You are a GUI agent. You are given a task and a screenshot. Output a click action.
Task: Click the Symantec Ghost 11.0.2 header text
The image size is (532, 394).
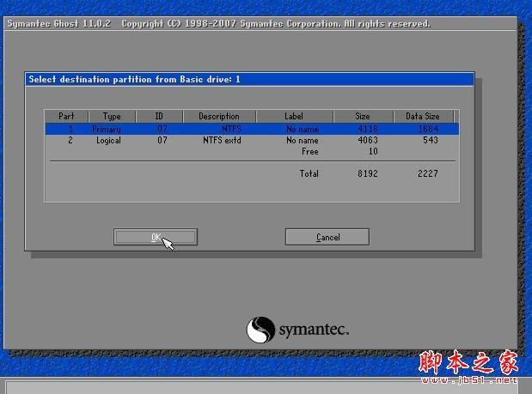(x=59, y=24)
